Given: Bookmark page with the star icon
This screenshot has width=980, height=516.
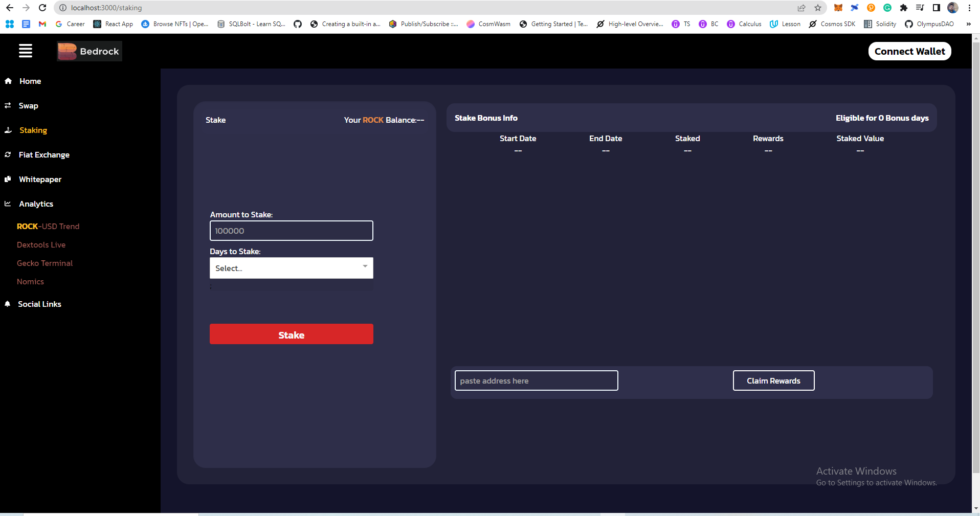Looking at the screenshot, I should coord(818,8).
